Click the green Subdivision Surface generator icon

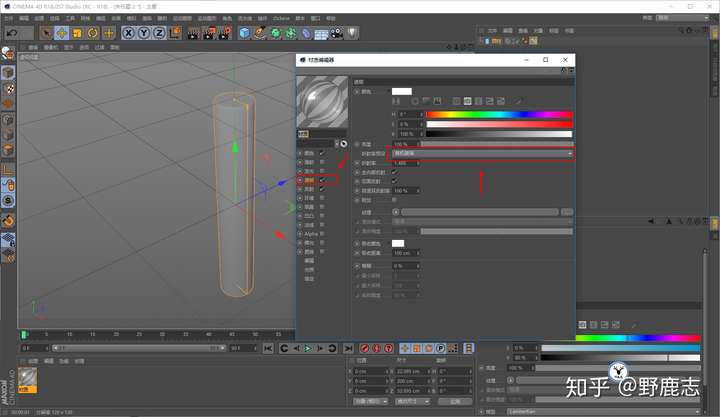[276, 33]
